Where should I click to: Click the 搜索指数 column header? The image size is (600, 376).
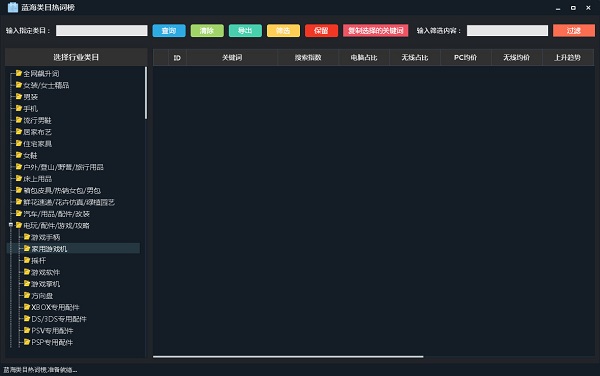coord(308,58)
